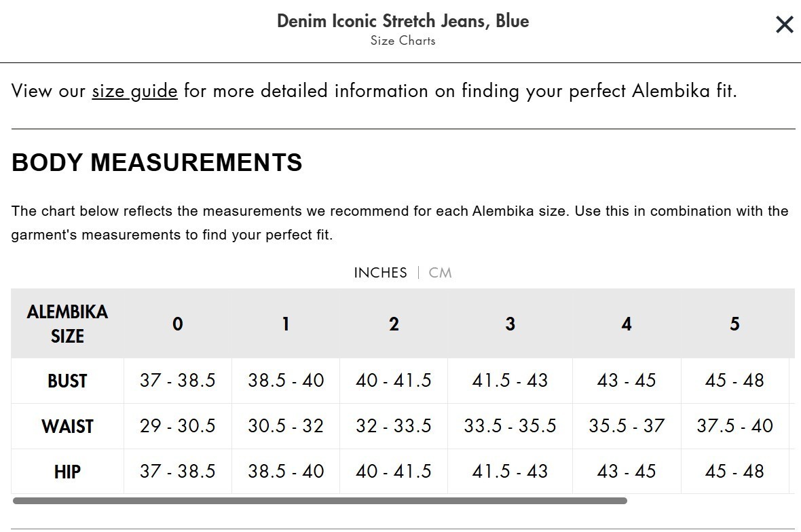Select the size 4 column header
The height and width of the screenshot is (532, 801).
[627, 324]
